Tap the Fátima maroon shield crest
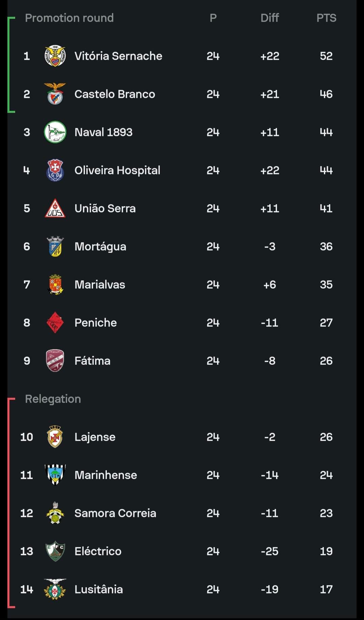This screenshot has height=620, width=364. tap(55, 361)
